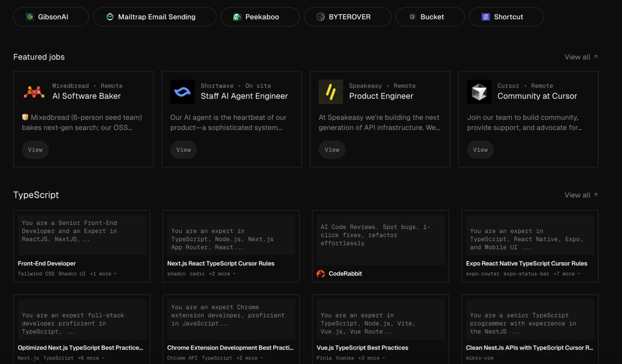622x364 pixels.
Task: Click the Shortwave logo icon
Action: (182, 92)
